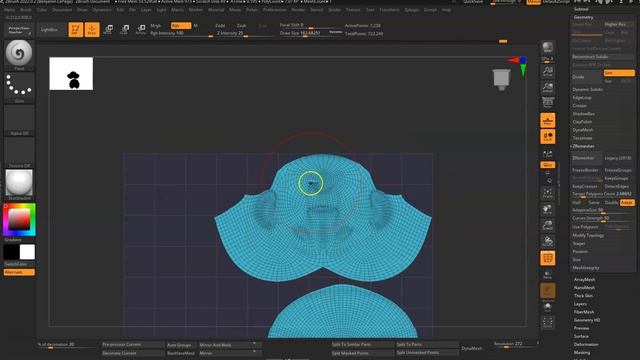Click the LightBox button
This screenshot has height=360, width=640.
coord(49,29)
